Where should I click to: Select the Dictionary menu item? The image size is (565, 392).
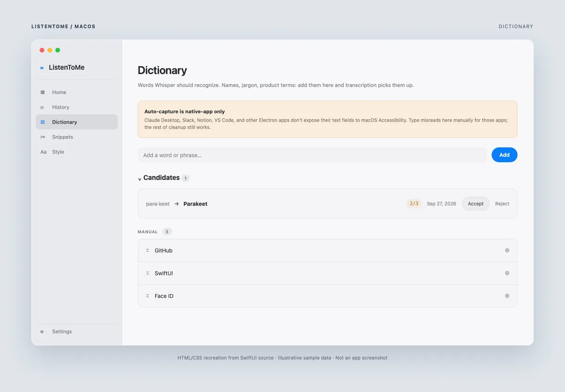pyautogui.click(x=77, y=122)
